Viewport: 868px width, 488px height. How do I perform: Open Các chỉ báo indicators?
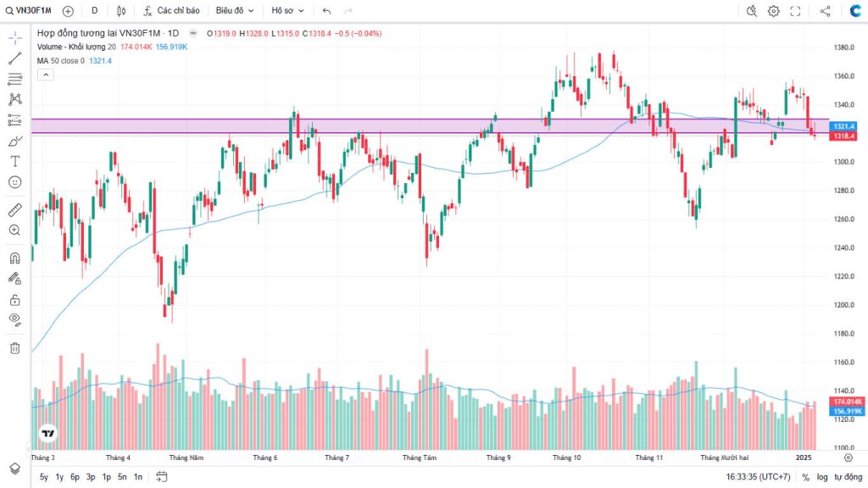171,11
